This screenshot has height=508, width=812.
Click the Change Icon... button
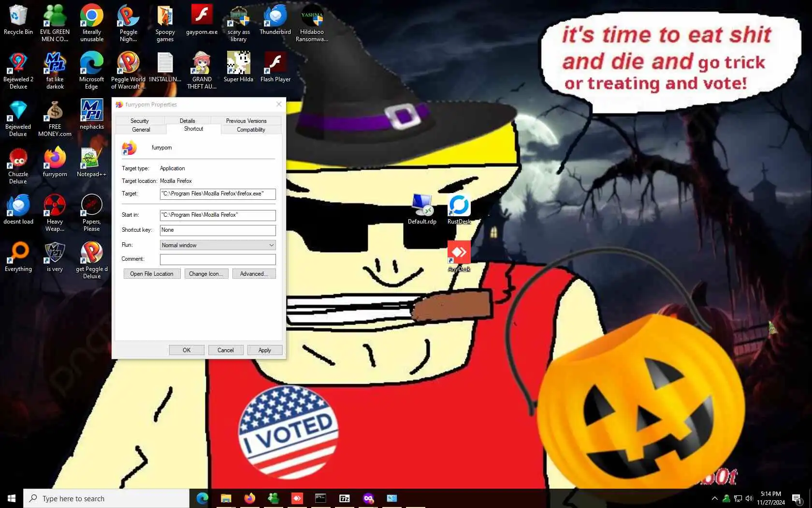[x=206, y=274]
